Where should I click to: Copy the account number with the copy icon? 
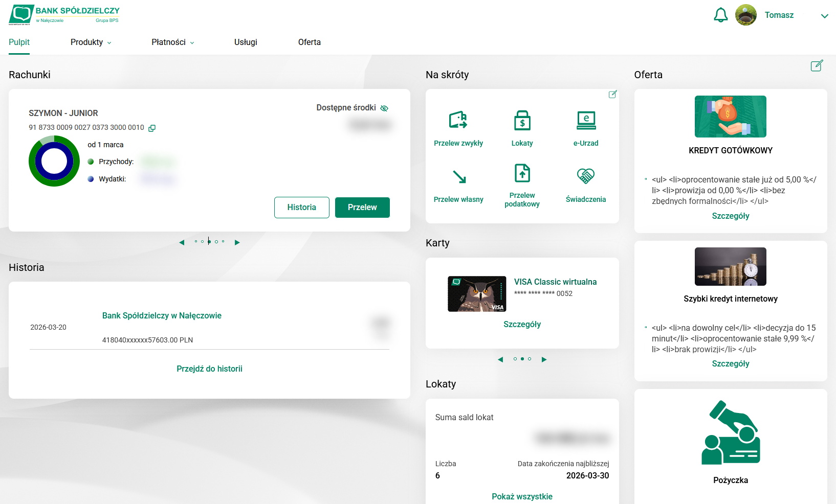(151, 128)
